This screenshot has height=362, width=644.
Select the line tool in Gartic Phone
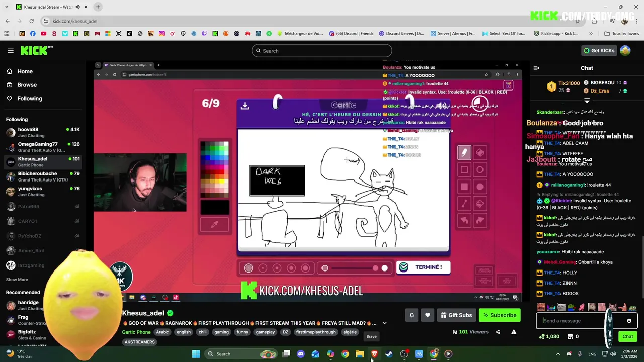(464, 204)
